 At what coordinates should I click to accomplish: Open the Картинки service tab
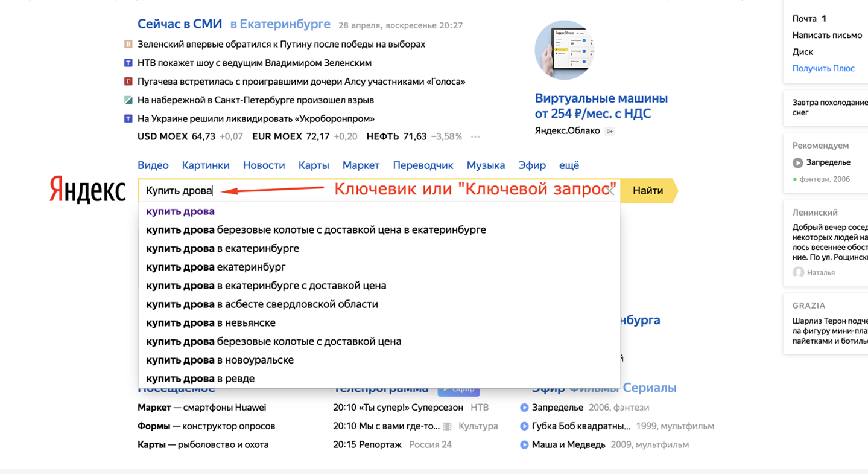click(x=206, y=165)
